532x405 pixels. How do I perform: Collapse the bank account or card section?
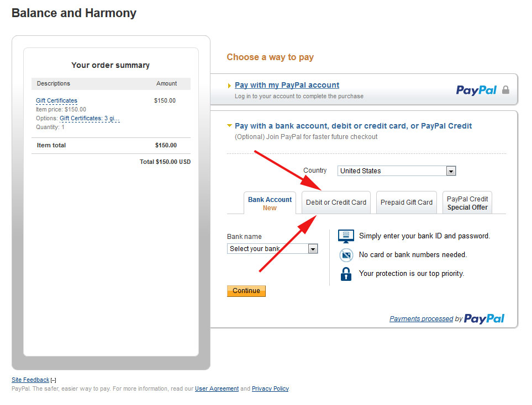[230, 126]
